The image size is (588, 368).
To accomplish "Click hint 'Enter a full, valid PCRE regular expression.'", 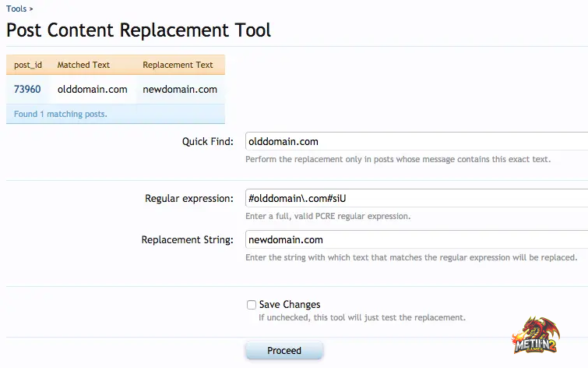I will point(328,216).
